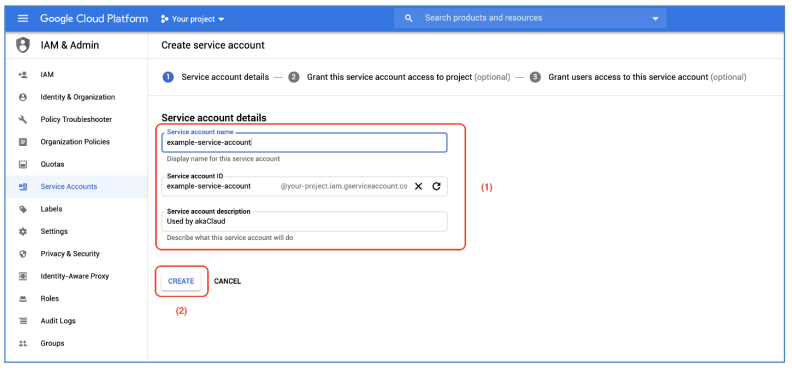Click the Create service account heading
792x372 pixels.
click(x=213, y=45)
